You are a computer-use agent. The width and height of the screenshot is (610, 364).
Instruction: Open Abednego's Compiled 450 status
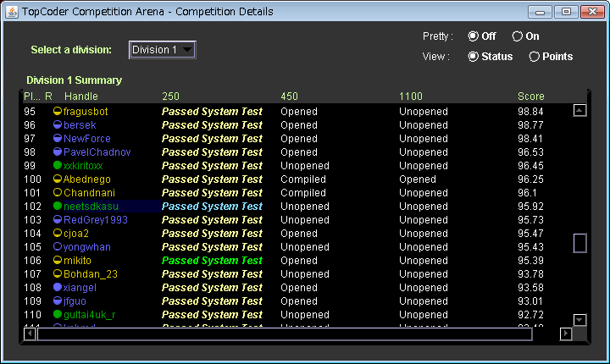pyautogui.click(x=303, y=179)
